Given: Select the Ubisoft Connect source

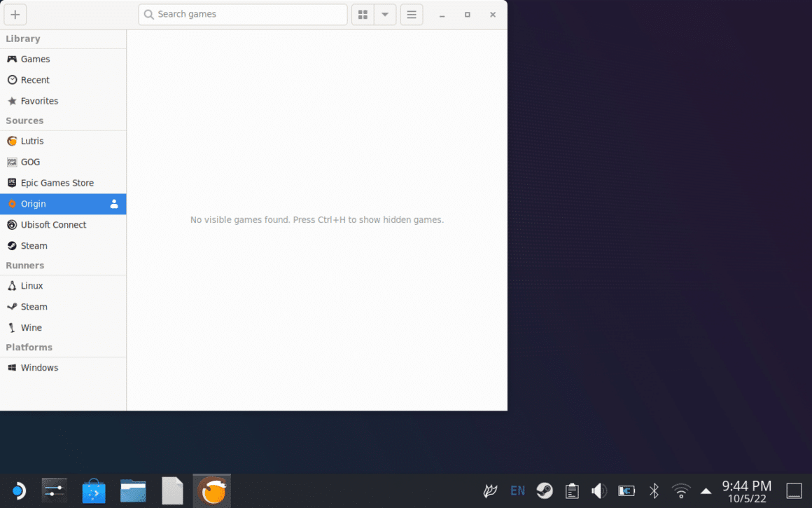Looking at the screenshot, I should point(52,224).
